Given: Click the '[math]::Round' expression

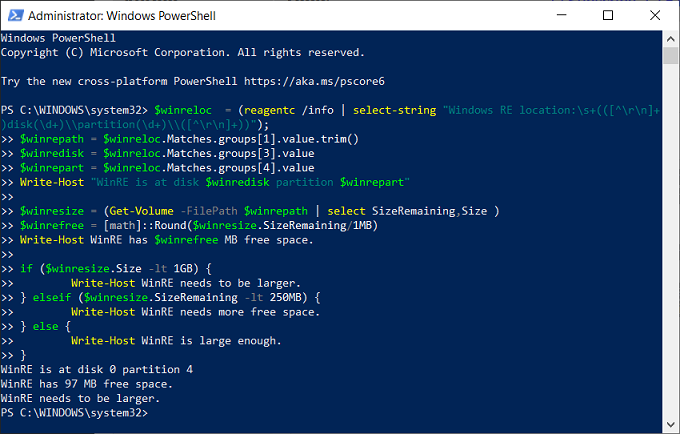Looking at the screenshot, I should pyautogui.click(x=140, y=225).
